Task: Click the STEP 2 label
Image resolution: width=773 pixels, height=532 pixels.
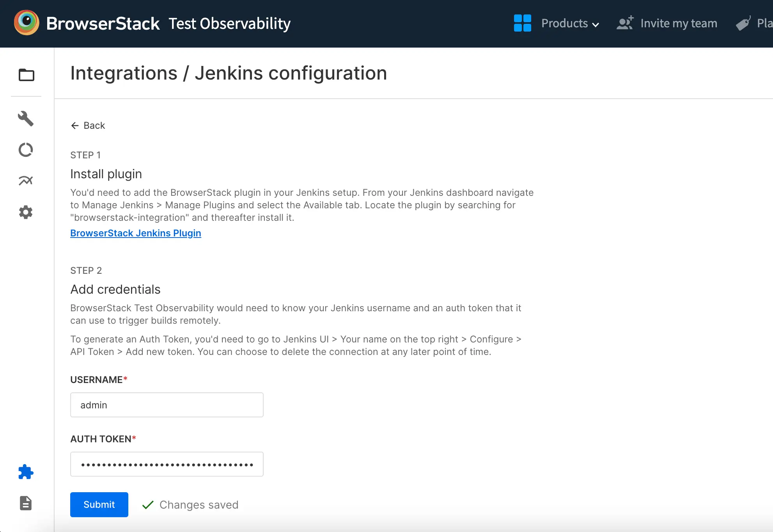Action: pos(86,271)
